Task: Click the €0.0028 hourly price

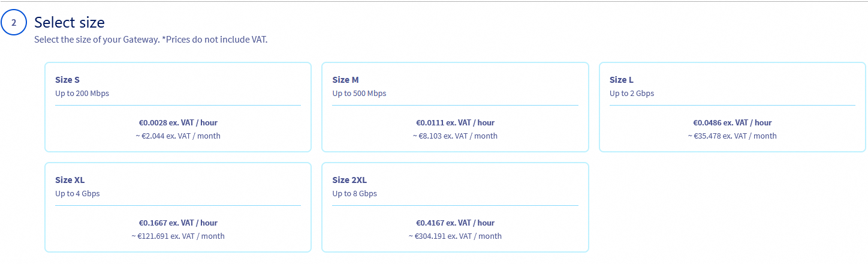Action: [178, 123]
